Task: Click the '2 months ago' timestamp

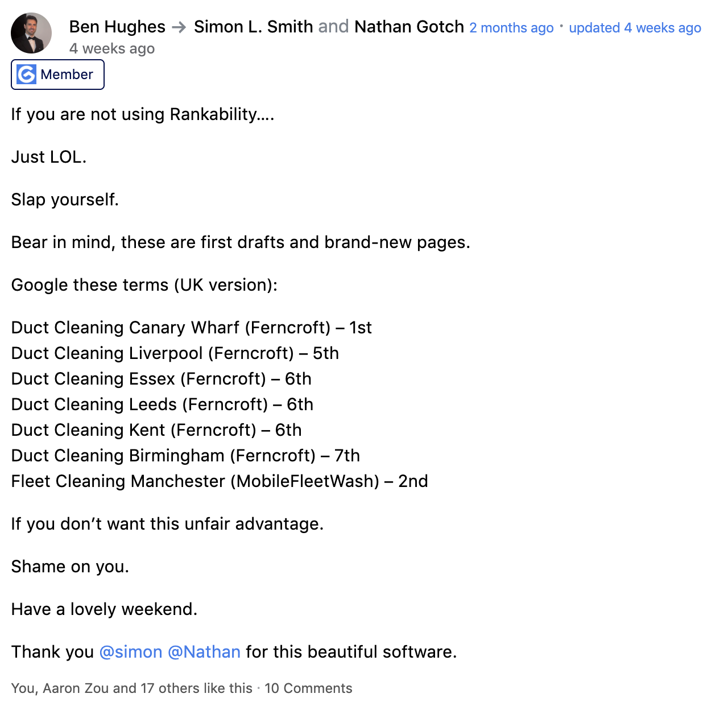Action: [511, 28]
